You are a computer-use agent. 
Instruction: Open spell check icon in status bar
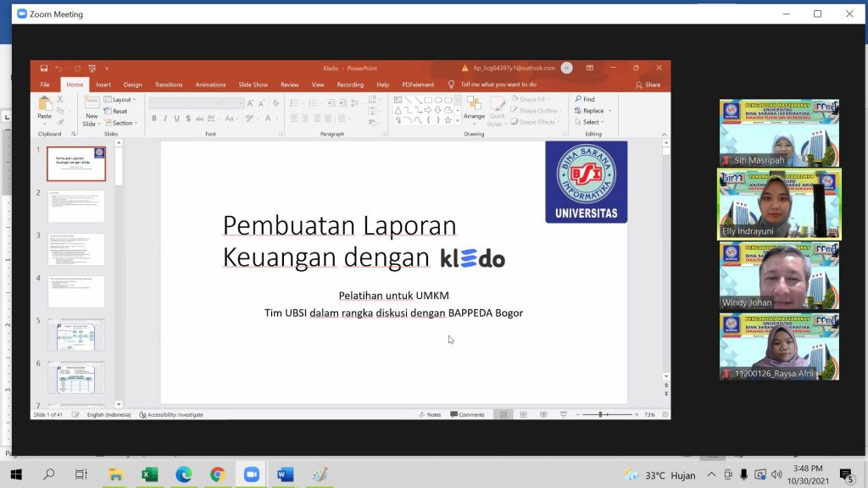coord(75,414)
